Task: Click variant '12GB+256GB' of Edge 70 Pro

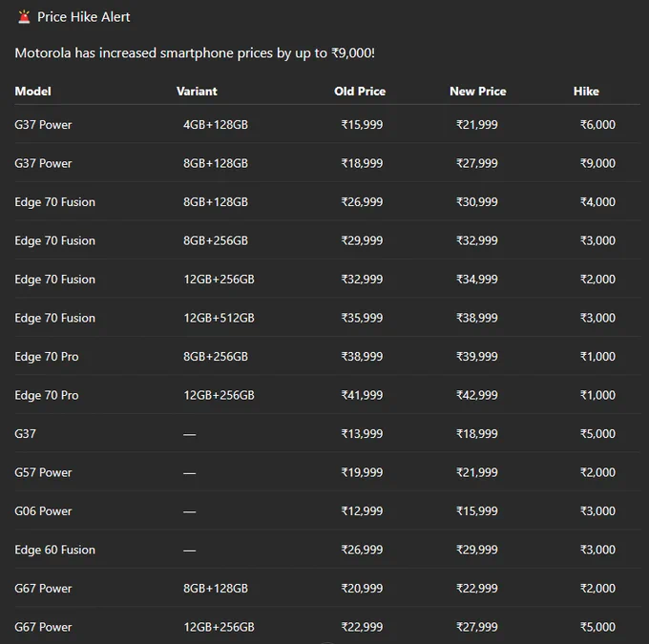Action: [219, 395]
